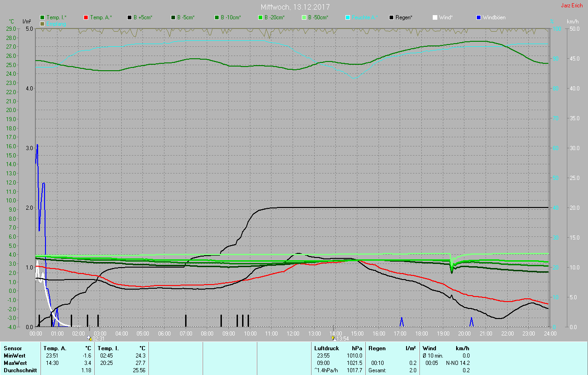
Task: Click the white Wind legend swatch
Action: (x=435, y=17)
